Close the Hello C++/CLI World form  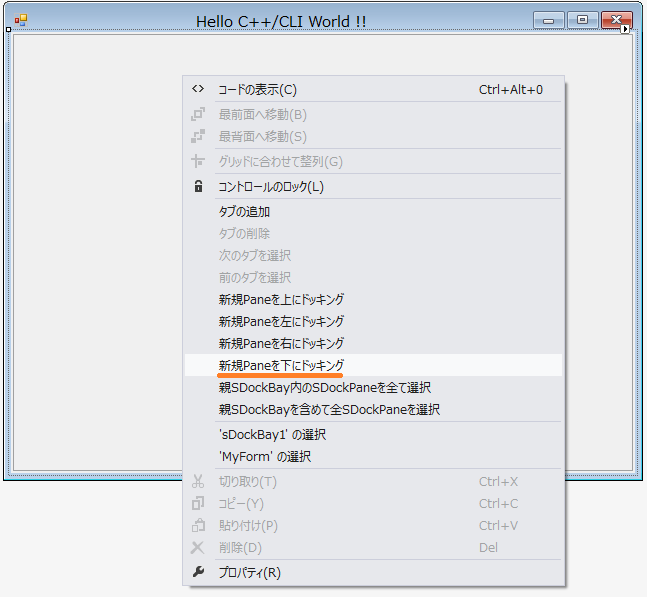[616, 20]
